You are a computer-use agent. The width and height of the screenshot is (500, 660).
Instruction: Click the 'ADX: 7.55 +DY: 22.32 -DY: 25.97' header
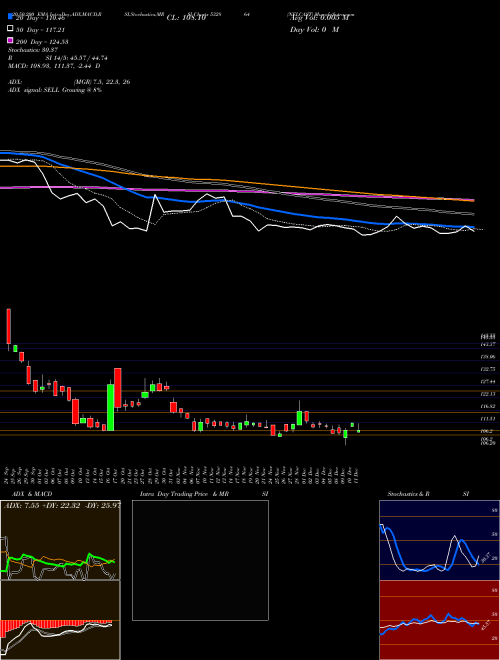tap(62, 506)
